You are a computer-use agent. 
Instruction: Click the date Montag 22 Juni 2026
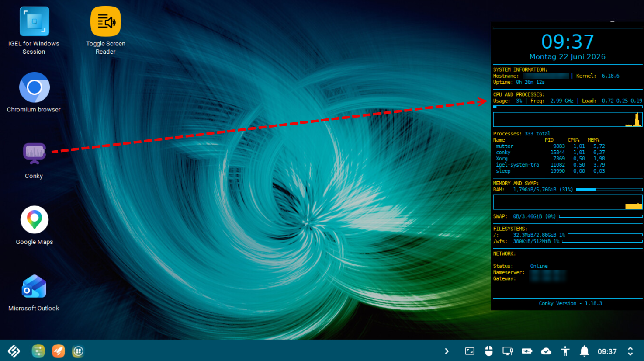coord(568,56)
